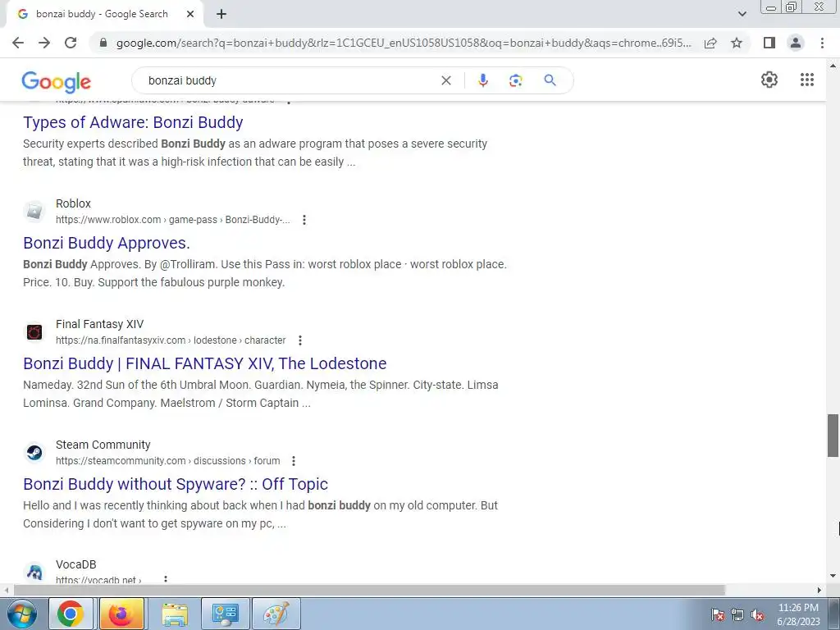Open the clock showing 11:26 PM

click(798, 614)
